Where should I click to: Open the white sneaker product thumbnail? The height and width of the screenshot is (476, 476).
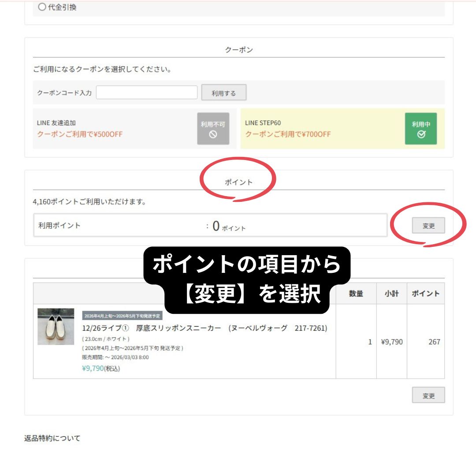[56, 327]
